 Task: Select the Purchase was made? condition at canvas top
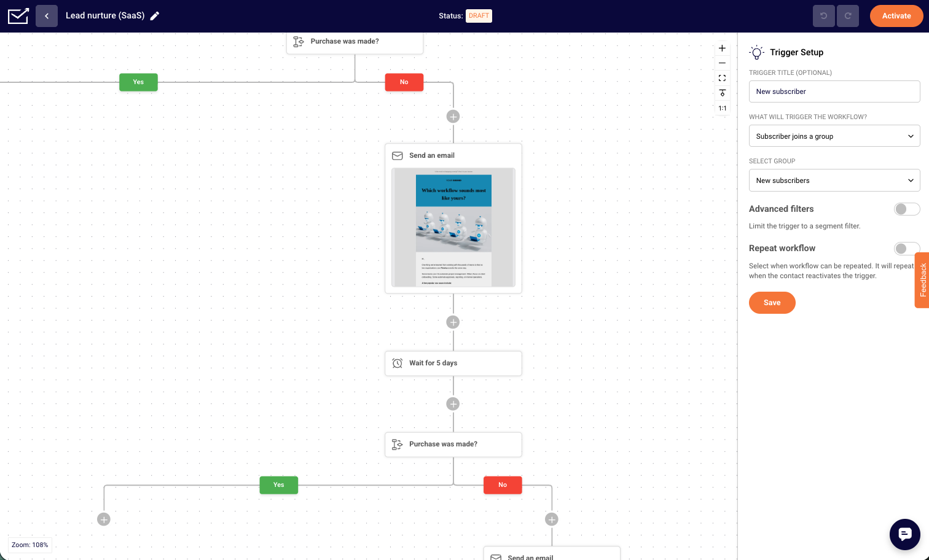point(355,42)
